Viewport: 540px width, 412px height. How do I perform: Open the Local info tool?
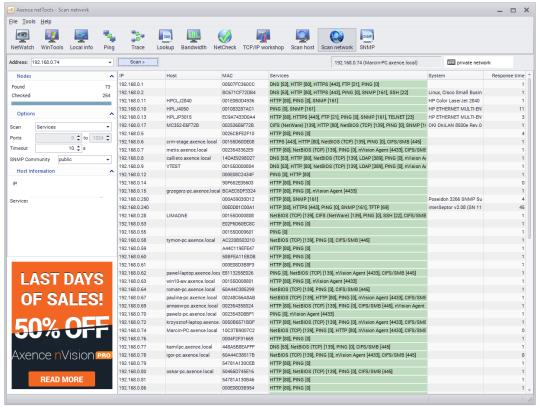tap(81, 40)
